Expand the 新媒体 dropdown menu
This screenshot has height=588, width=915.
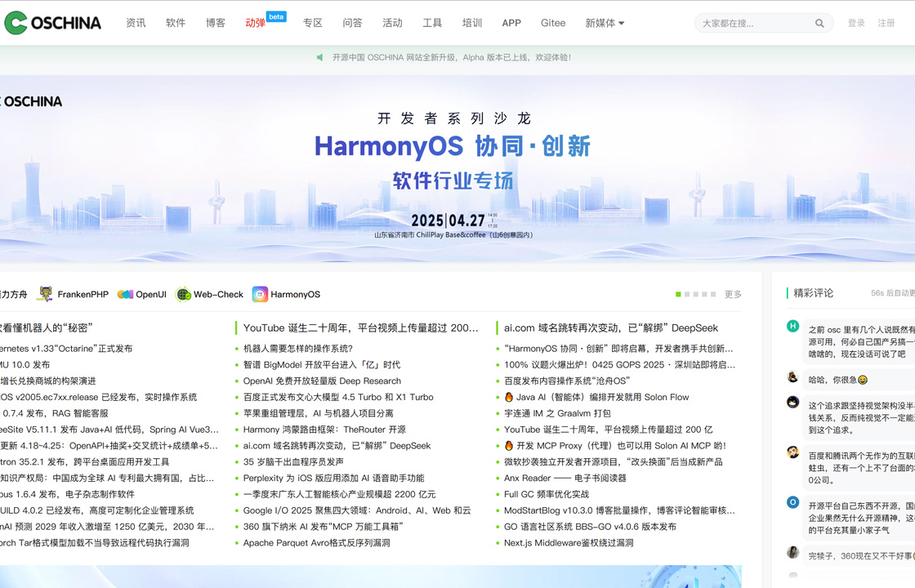click(x=605, y=24)
